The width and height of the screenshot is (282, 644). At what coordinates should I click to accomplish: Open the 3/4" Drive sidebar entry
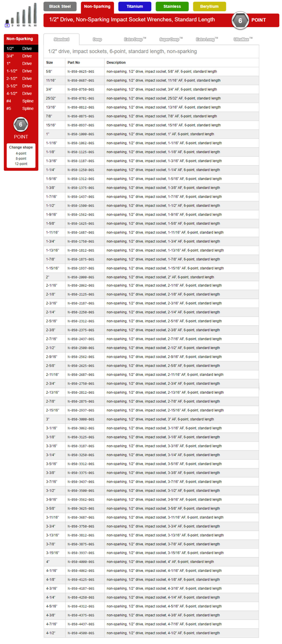point(21,56)
